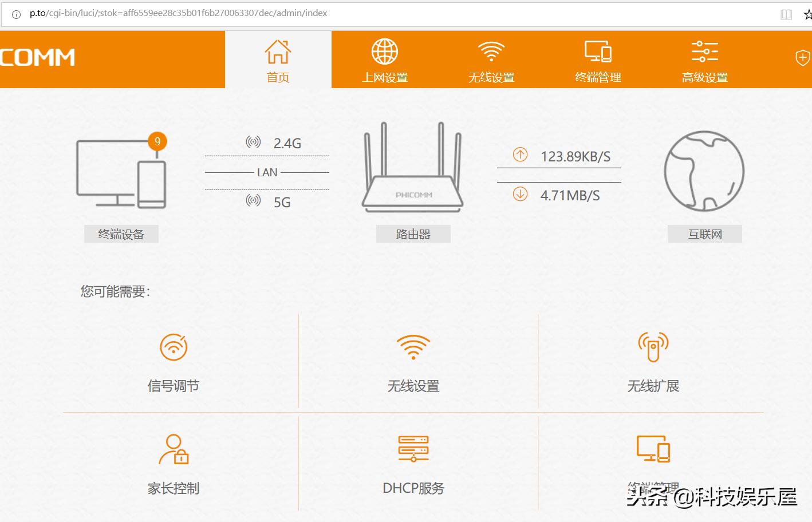Open the 高级设置 tab
Screen dimensions: 812x522
[x=704, y=59]
